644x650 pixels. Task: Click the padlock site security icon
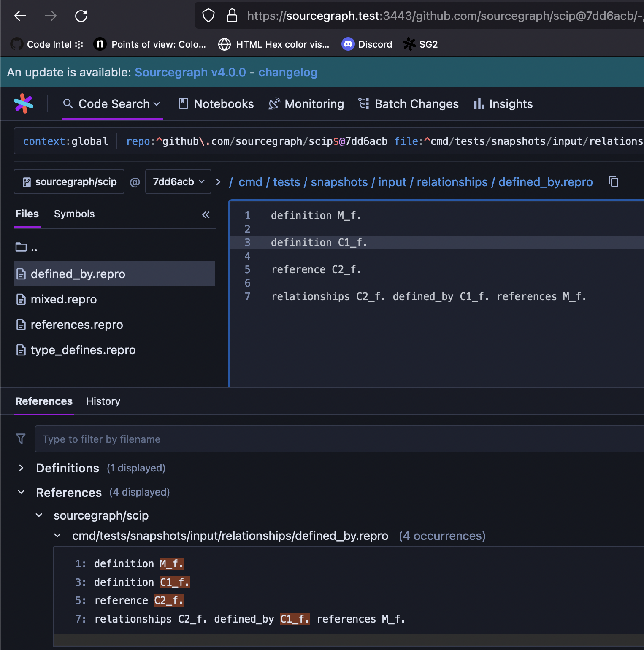pyautogui.click(x=232, y=16)
